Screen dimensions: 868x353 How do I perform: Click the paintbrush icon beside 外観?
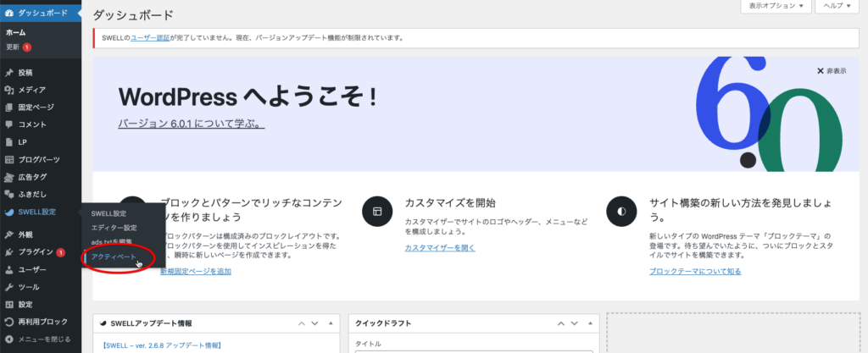8,234
